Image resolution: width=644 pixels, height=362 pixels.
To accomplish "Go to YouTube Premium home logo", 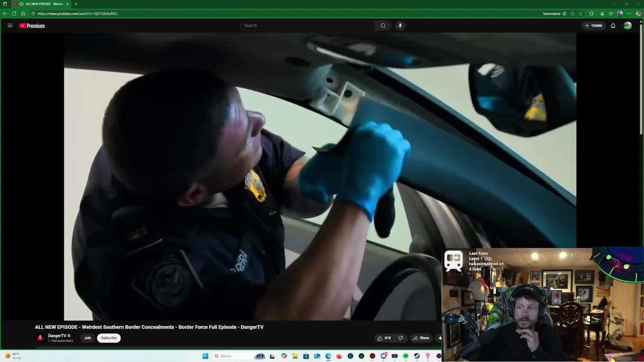I will [32, 26].
